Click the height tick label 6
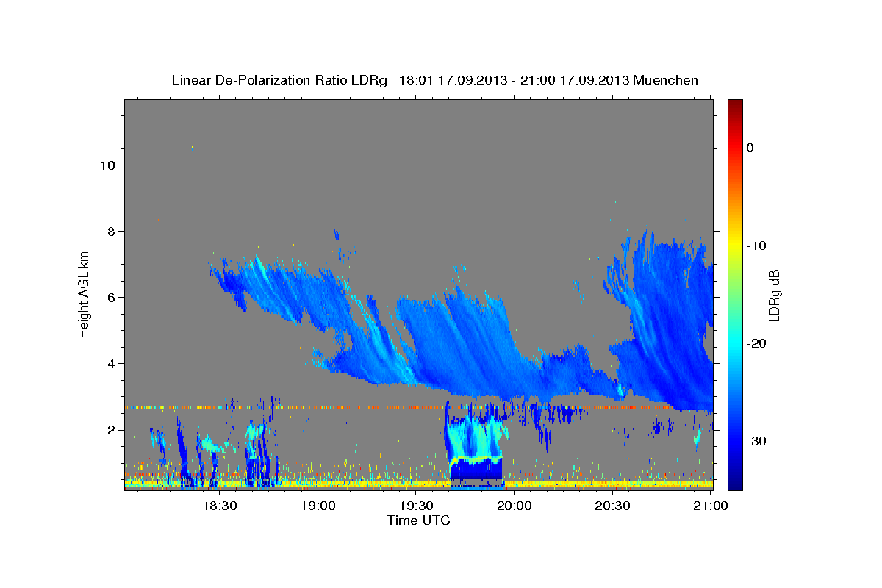This screenshot has height=588, width=882. (x=111, y=298)
